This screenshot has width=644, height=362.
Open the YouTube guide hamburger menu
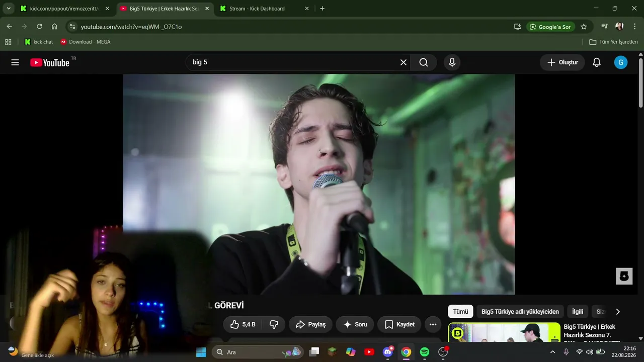[x=15, y=62]
